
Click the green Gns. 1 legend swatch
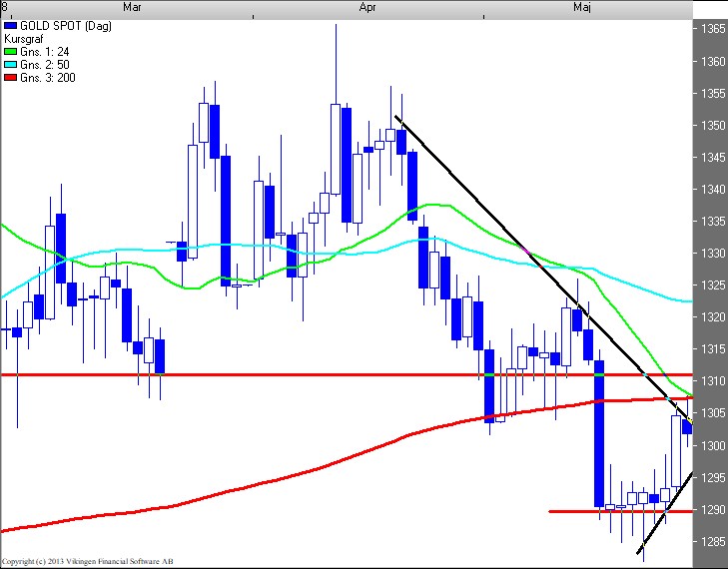pyautogui.click(x=10, y=52)
